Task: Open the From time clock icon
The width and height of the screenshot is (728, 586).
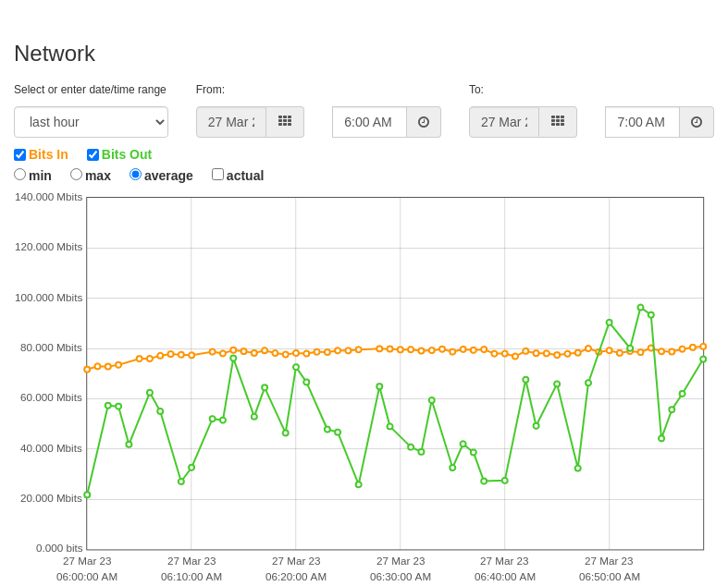Action: coord(424,122)
